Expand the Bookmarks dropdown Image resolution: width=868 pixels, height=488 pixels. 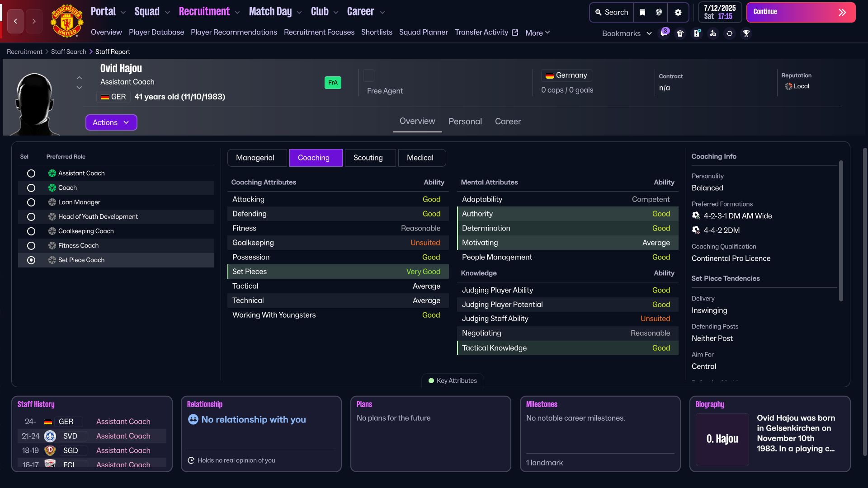click(627, 33)
